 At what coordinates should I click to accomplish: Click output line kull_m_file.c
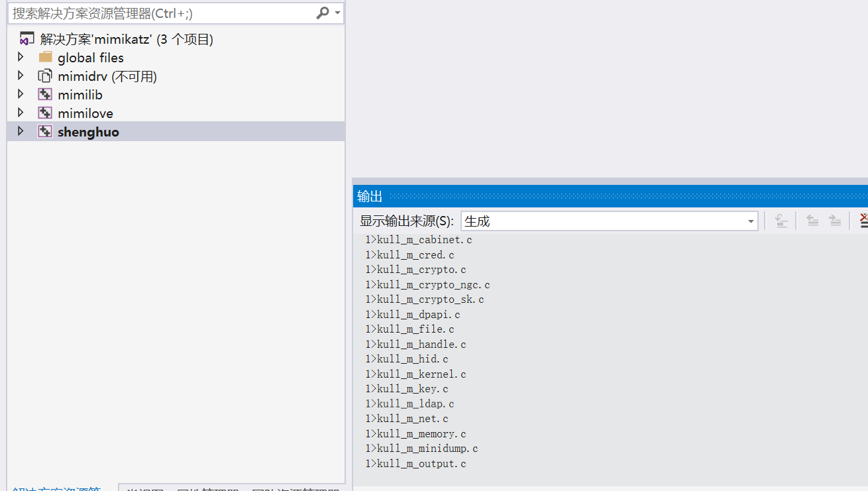click(409, 329)
